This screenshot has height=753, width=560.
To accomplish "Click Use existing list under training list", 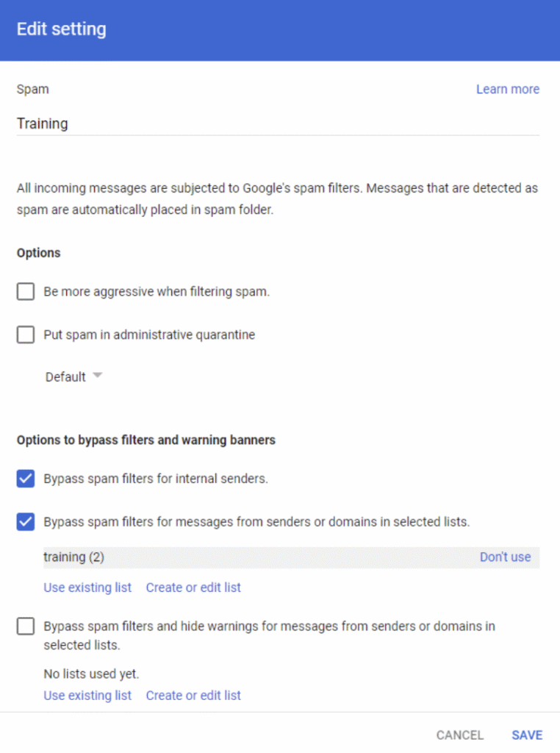I will click(x=87, y=588).
